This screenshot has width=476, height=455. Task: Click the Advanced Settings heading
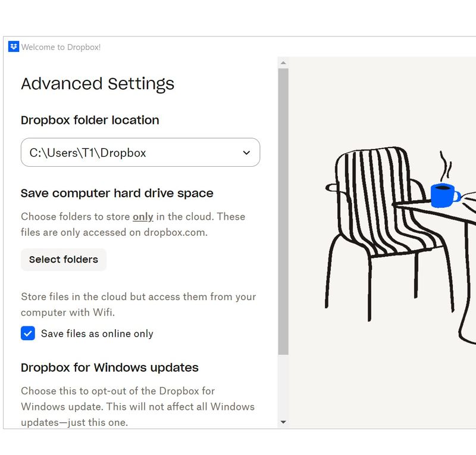98,84
